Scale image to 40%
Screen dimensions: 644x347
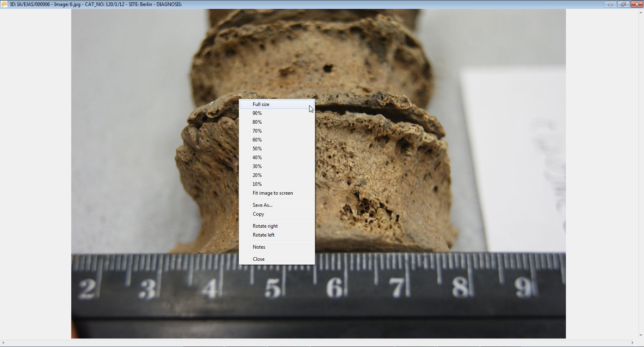click(x=257, y=158)
